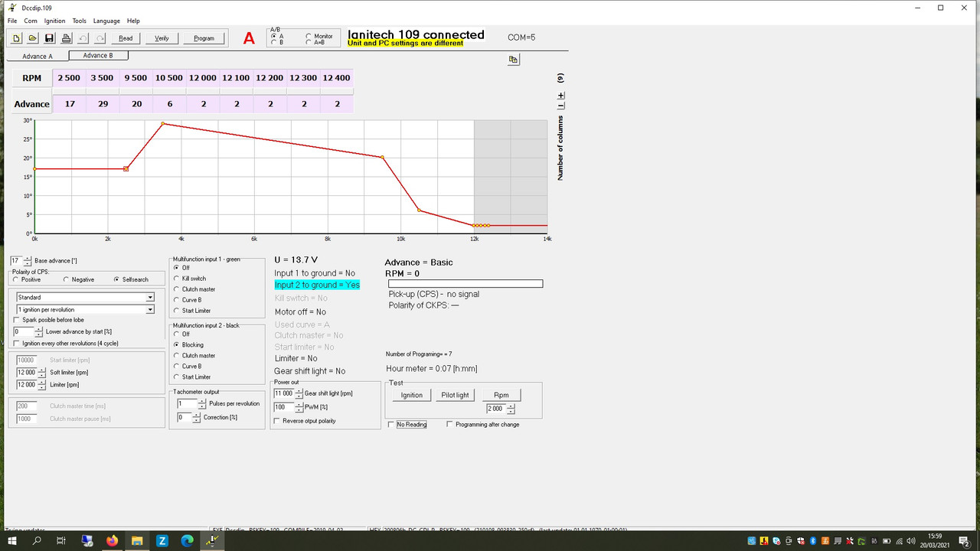Open Windows taskbar search
Screen dimensions: 980x551
(x=38, y=540)
